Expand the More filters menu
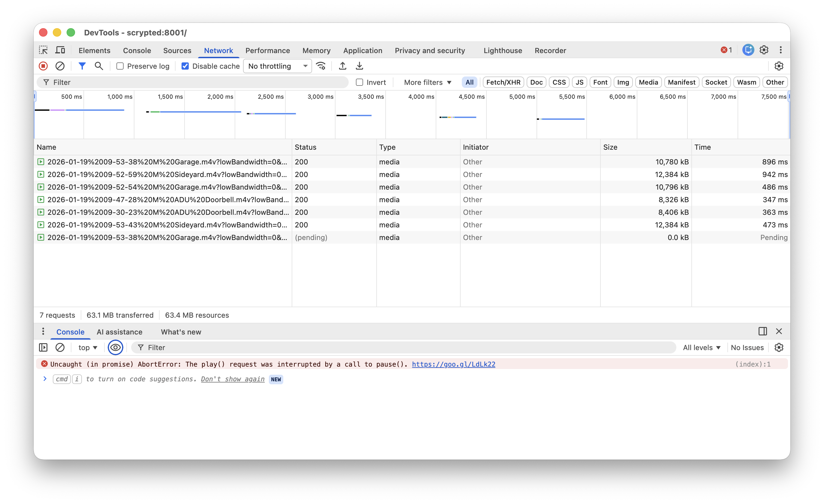Screen dimensions: 824x504 pos(427,82)
